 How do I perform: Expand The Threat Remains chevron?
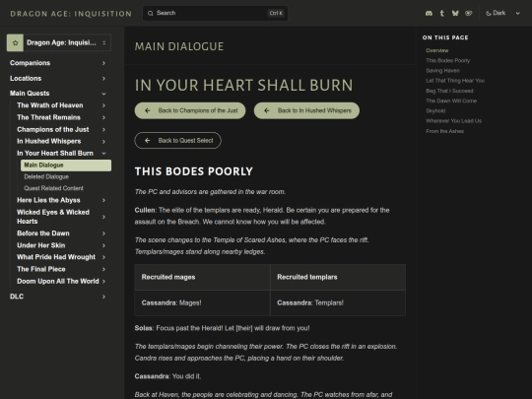[103, 117]
